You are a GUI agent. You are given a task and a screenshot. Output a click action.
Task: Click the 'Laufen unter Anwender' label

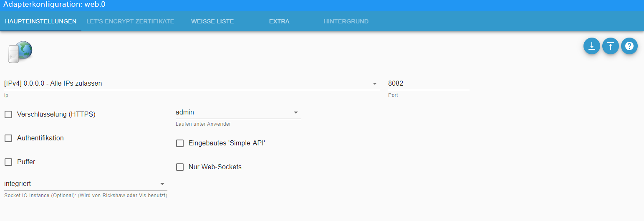coord(203,124)
